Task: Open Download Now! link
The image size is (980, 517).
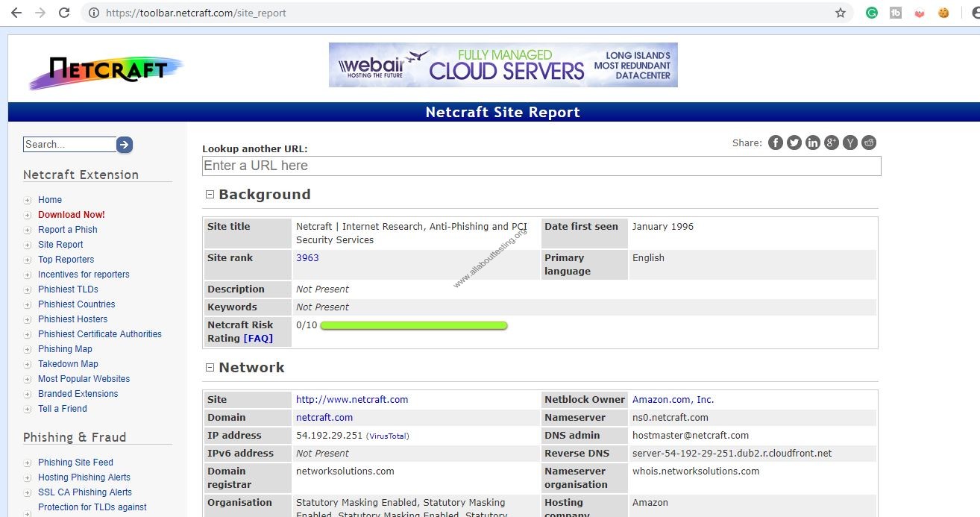Action: pyautogui.click(x=72, y=215)
